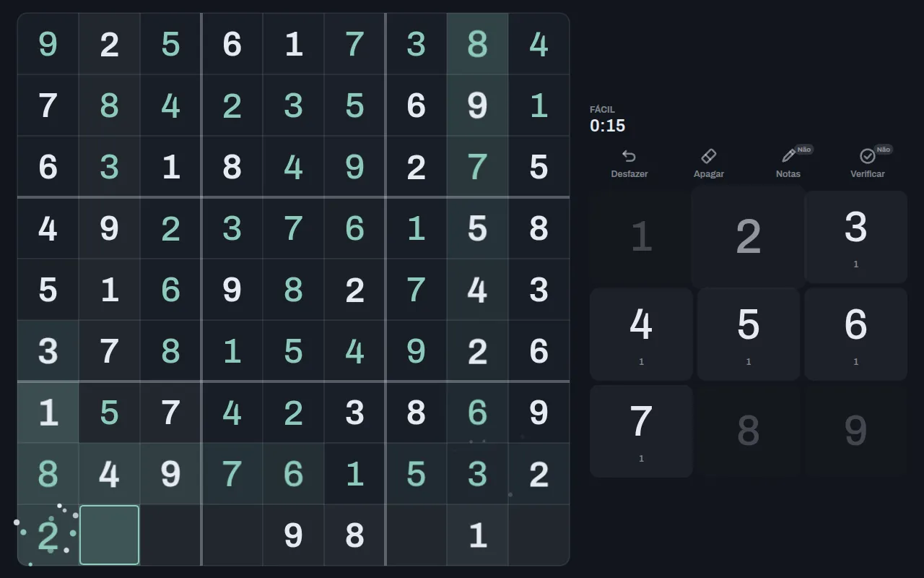Screen dimensions: 924x578
Task: Select the empty cell left of bottom-row 9
Action: click(232, 535)
